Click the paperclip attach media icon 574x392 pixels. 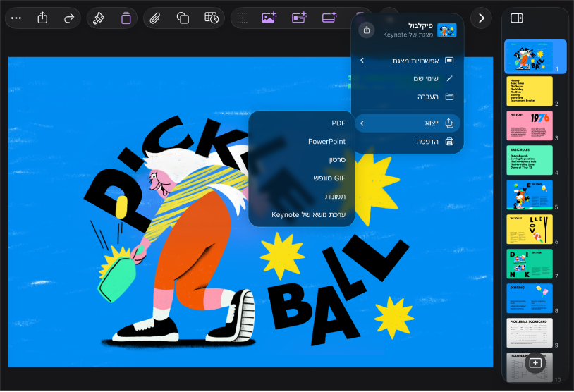point(155,18)
